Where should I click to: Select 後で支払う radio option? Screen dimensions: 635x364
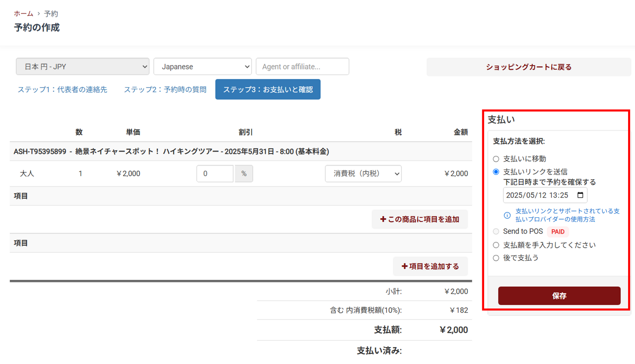(496, 258)
